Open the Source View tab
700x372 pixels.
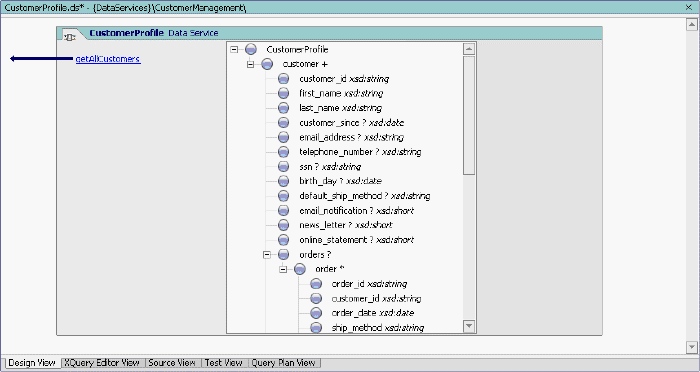172,363
